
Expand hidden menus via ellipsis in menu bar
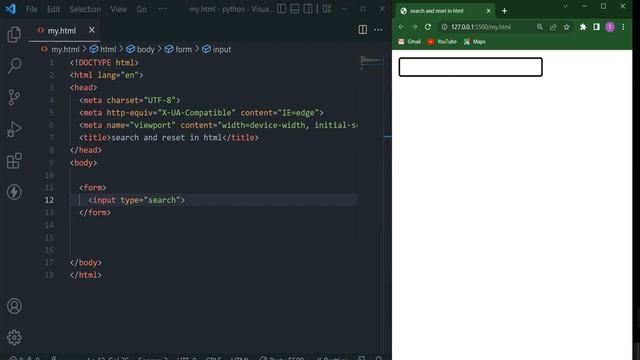click(x=162, y=9)
